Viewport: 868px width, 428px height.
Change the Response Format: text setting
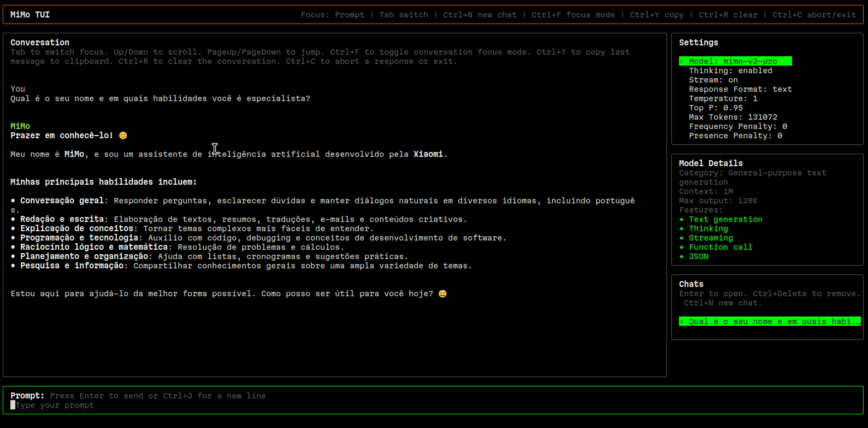pos(740,89)
